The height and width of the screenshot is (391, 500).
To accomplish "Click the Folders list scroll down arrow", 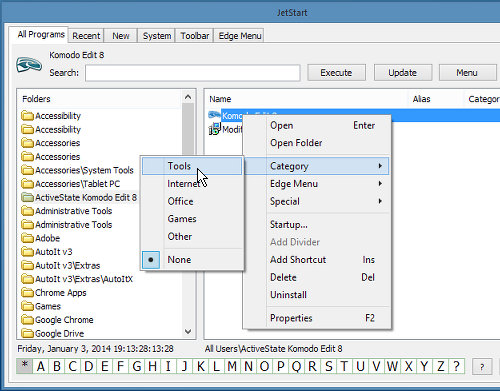I will [188, 332].
